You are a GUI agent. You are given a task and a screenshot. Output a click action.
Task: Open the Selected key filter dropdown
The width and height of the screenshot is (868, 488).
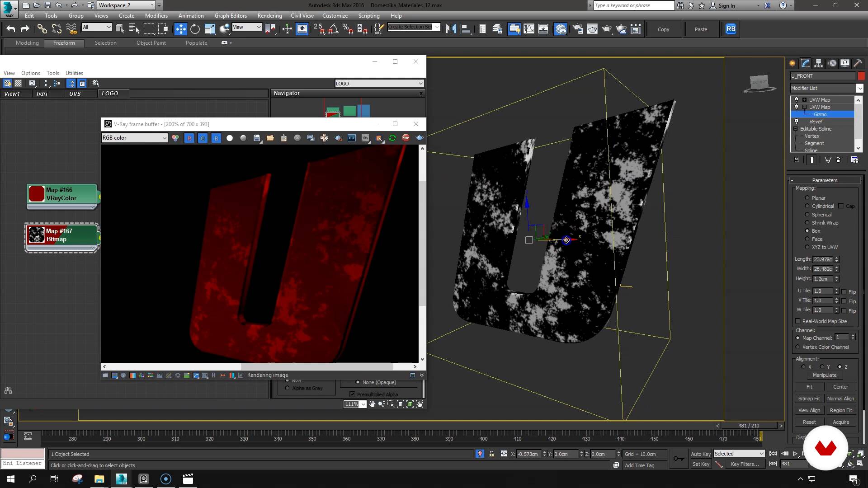(x=739, y=454)
